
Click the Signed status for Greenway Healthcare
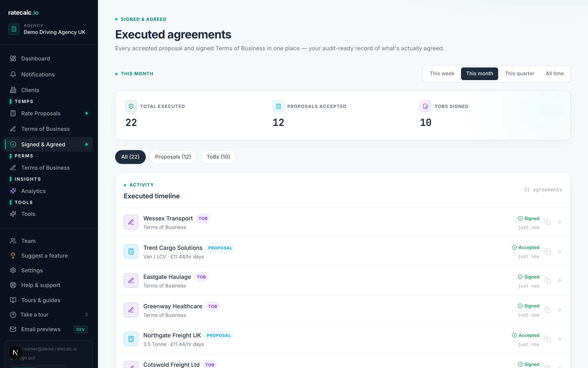click(x=528, y=306)
